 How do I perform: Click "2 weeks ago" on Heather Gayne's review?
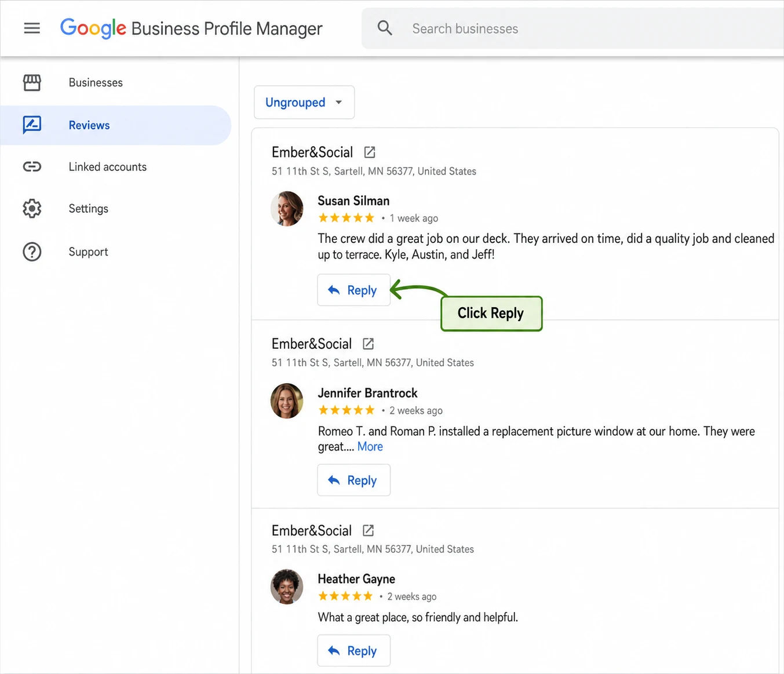point(412,596)
